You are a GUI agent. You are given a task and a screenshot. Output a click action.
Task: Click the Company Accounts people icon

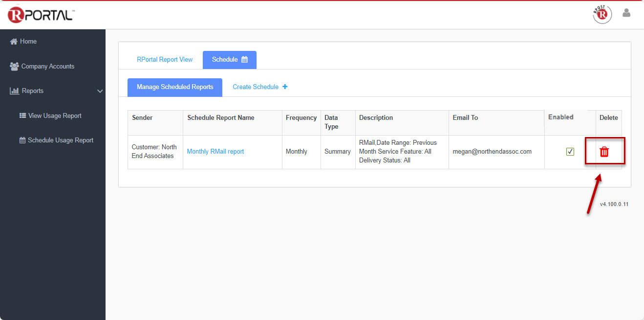(14, 67)
